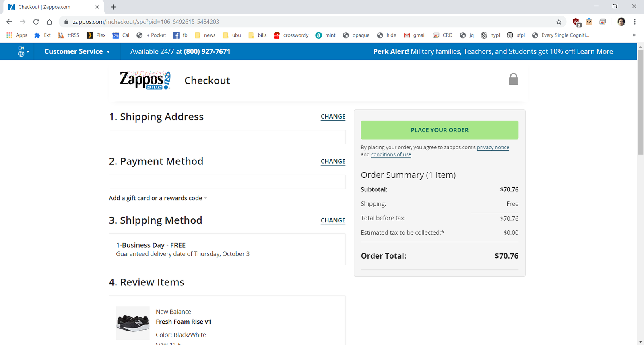Open the privacy notice link
The image size is (644, 345).
point(493,148)
